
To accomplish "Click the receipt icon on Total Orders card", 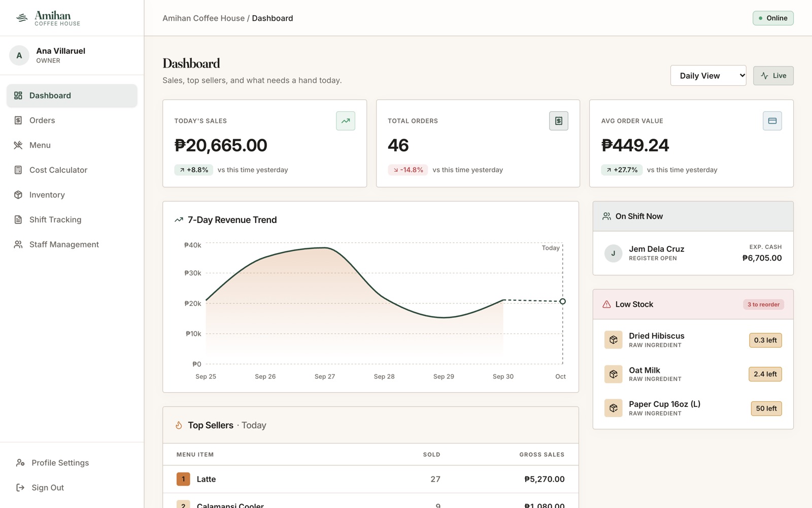I will (x=559, y=121).
